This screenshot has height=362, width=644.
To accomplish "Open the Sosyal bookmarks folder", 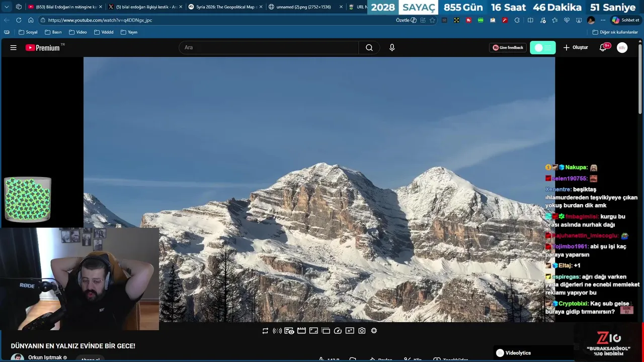I will pyautogui.click(x=28, y=32).
